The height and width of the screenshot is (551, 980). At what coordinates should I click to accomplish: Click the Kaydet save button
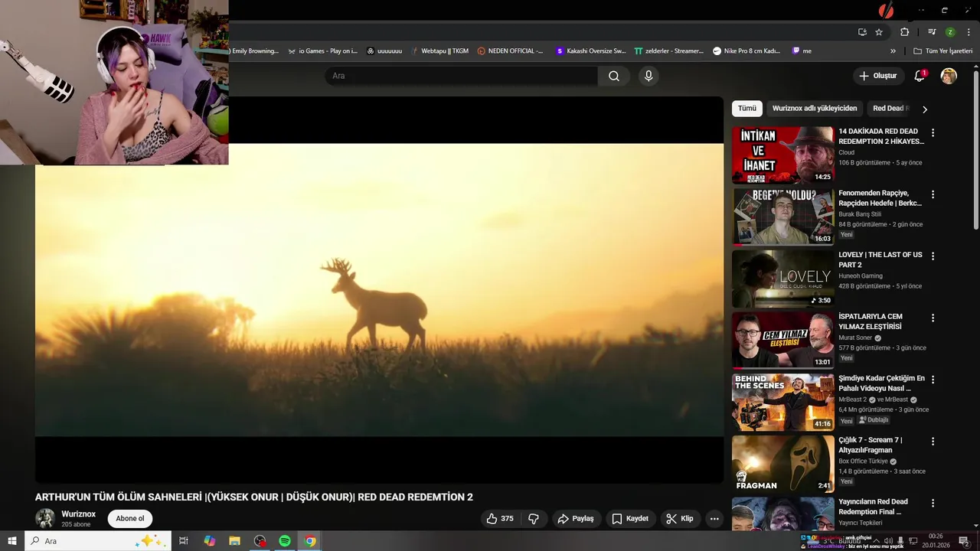[629, 519]
